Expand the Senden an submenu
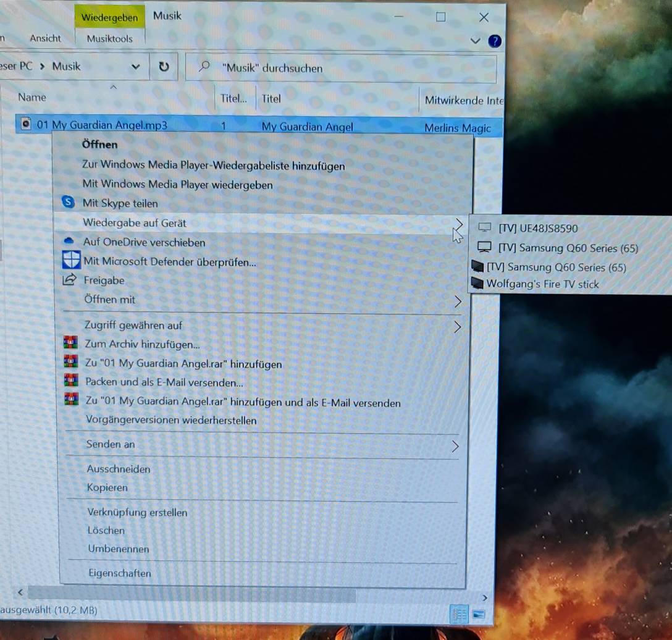 point(455,445)
